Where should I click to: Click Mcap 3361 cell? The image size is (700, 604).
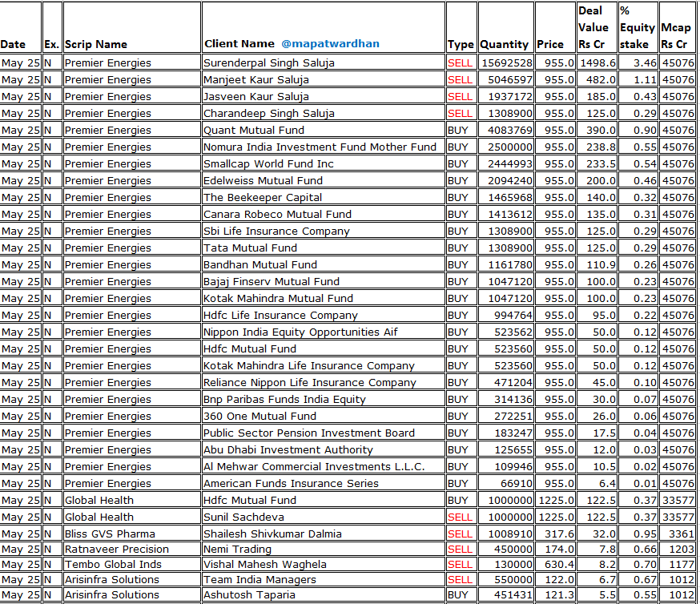pos(678,534)
